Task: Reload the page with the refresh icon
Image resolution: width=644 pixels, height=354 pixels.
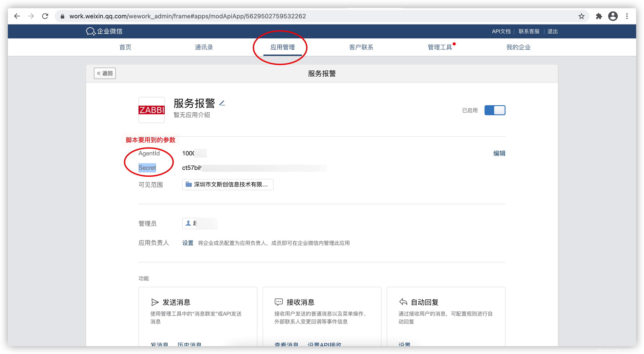Action: click(45, 16)
